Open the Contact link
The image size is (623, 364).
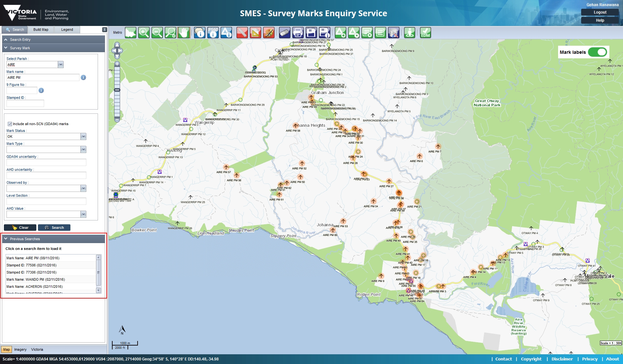pyautogui.click(x=504, y=359)
